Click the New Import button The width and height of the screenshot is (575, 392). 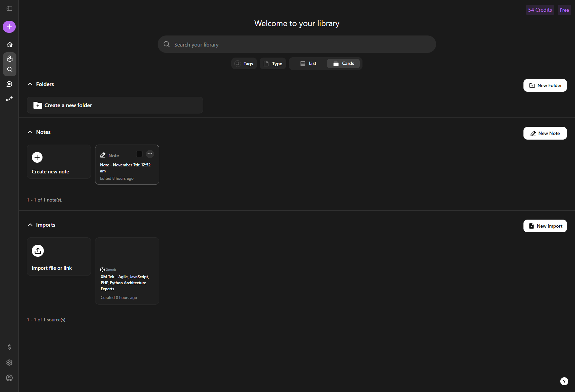(x=545, y=226)
